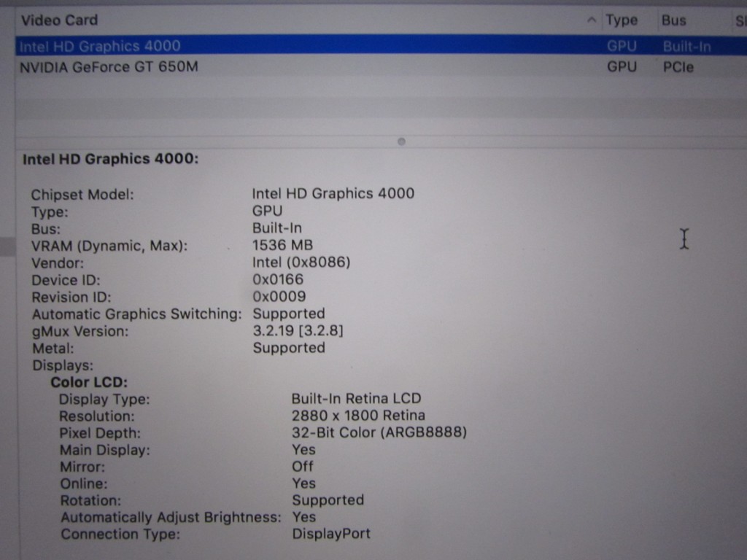Click the "Revision ID:" label
This screenshot has width=747, height=560.
tap(71, 297)
